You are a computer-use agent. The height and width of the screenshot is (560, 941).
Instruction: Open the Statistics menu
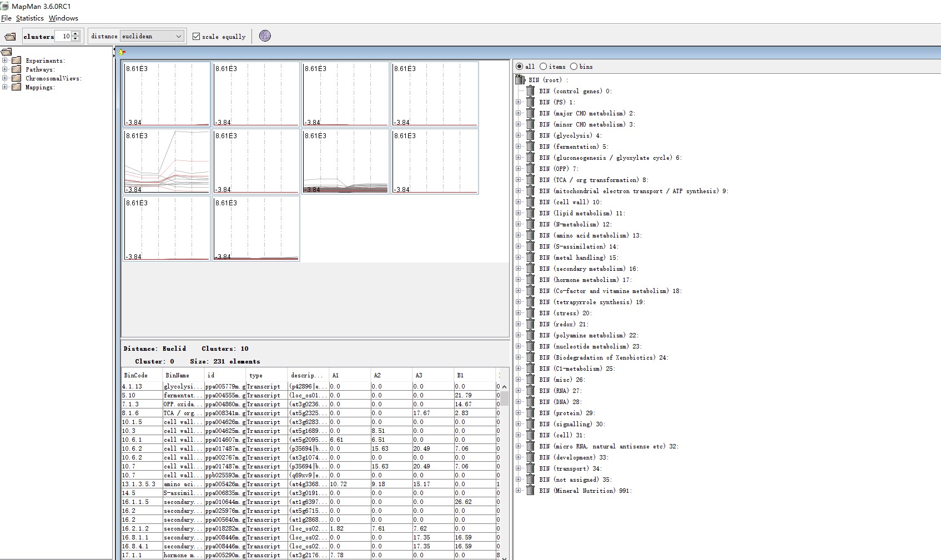pos(29,18)
